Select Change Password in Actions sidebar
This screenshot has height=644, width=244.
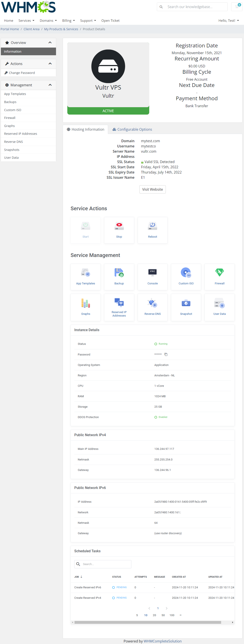pos(28,73)
